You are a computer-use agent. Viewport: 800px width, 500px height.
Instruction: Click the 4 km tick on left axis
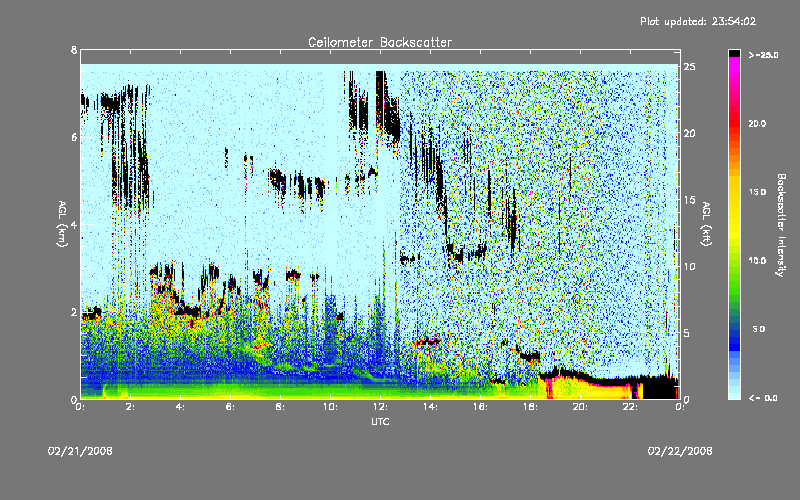(74, 224)
